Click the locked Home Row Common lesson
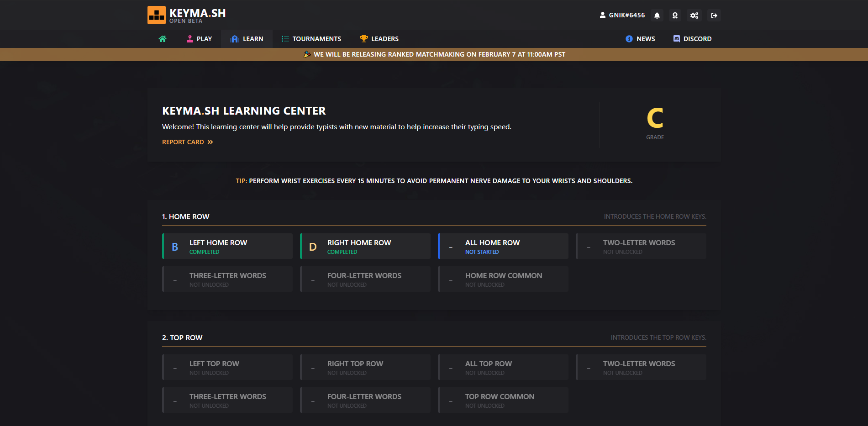Screen dimensions: 868x426 click(x=503, y=279)
